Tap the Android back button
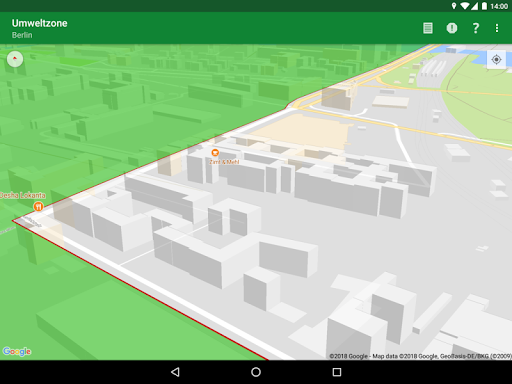512x384 pixels. tap(175, 372)
